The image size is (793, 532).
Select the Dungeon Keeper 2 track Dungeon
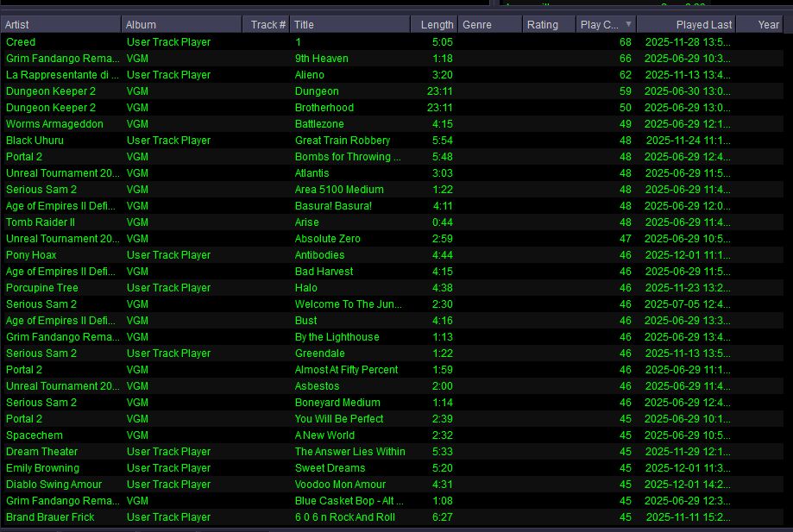coord(392,91)
